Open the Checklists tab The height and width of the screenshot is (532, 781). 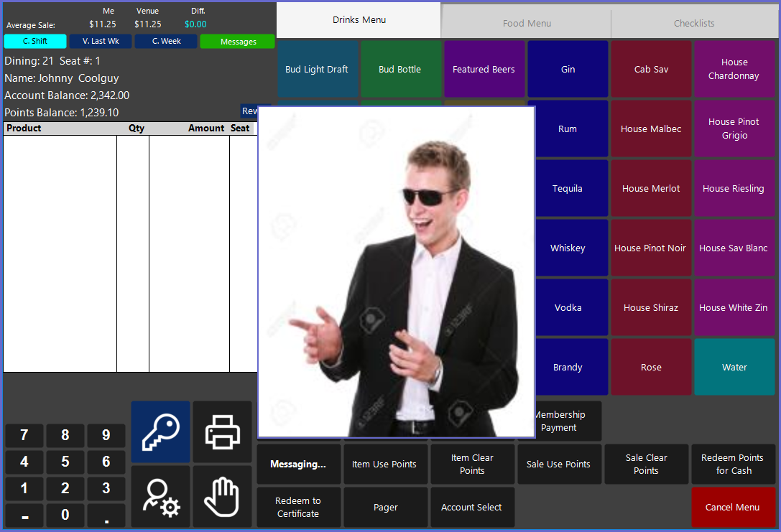tap(694, 23)
